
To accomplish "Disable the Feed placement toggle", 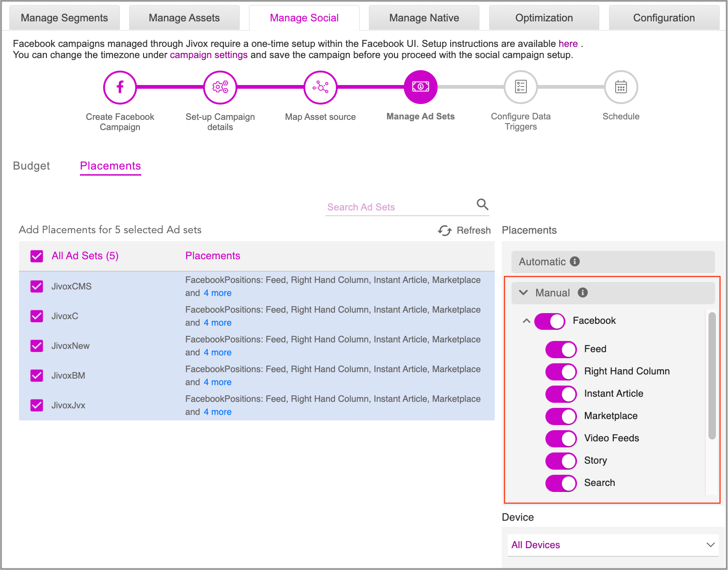I will (561, 349).
